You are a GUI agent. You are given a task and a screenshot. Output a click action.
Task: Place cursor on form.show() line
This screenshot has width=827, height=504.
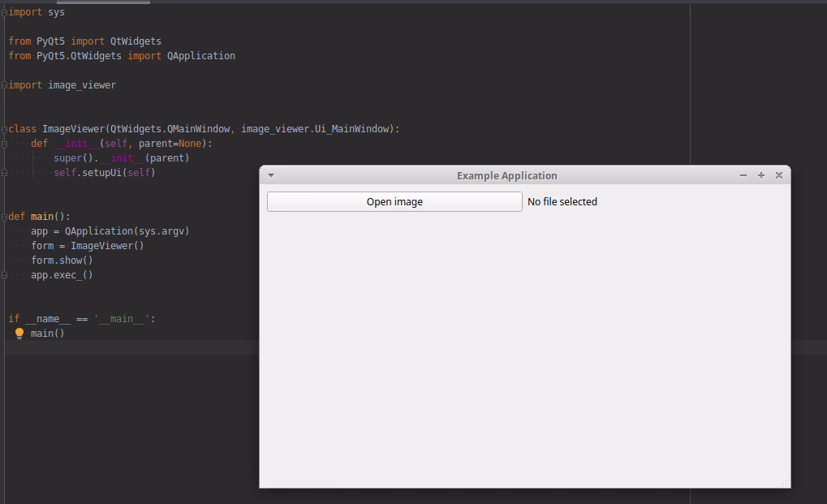point(62,261)
